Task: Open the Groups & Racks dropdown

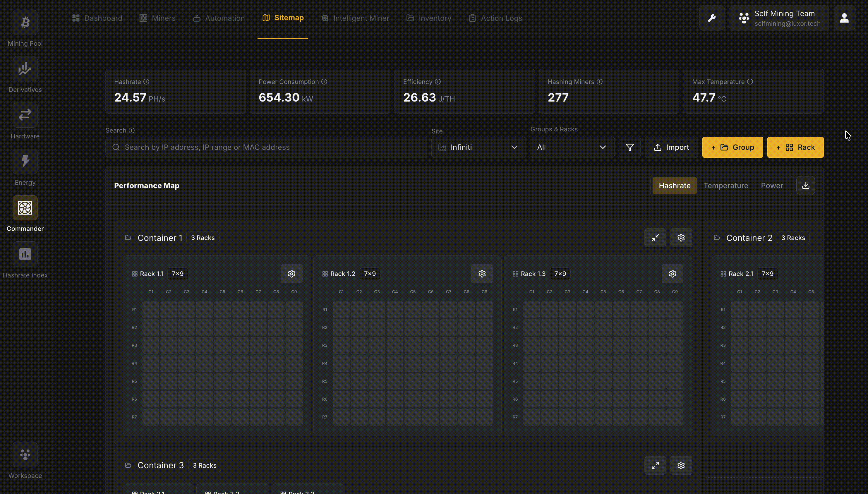Action: click(x=572, y=147)
